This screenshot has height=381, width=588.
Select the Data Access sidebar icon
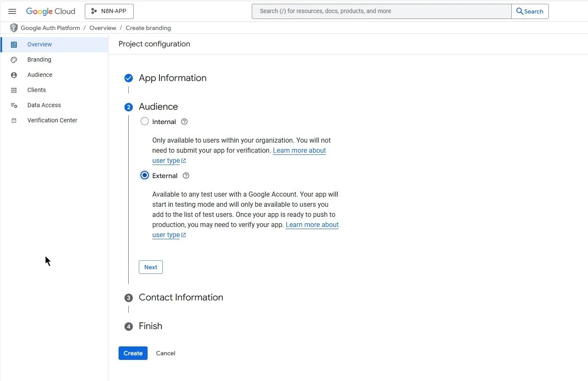pyautogui.click(x=14, y=105)
